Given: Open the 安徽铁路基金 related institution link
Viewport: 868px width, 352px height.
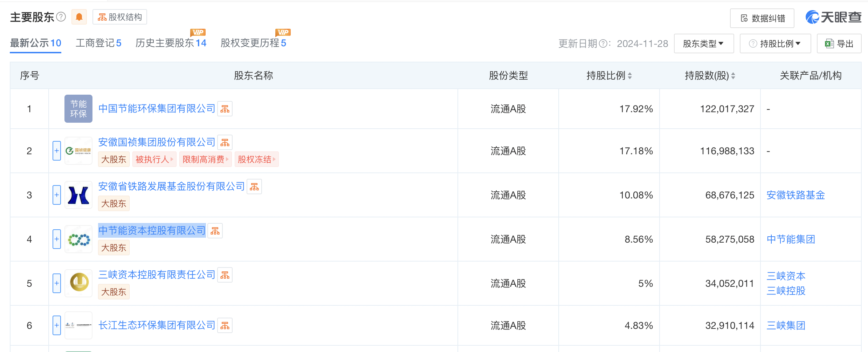Looking at the screenshot, I should coord(795,195).
